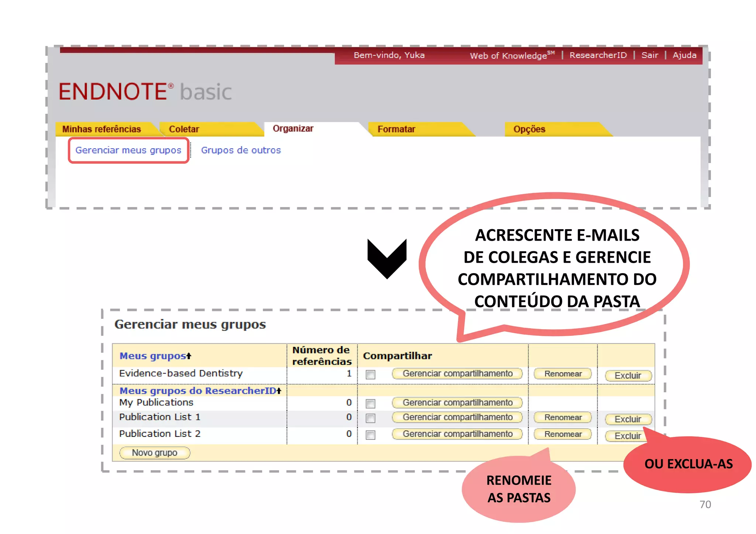The height and width of the screenshot is (534, 756).
Task: Click the Número de referências column header
Action: tap(322, 356)
